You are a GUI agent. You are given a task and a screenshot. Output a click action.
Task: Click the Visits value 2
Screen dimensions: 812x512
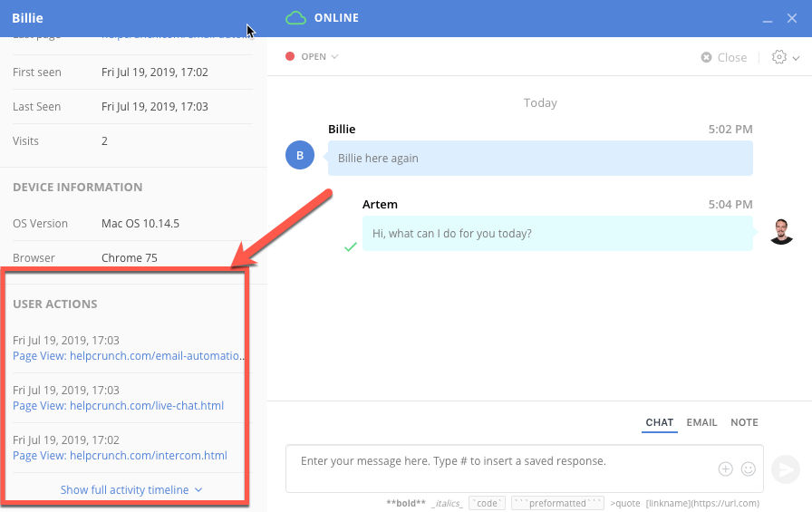coord(104,140)
